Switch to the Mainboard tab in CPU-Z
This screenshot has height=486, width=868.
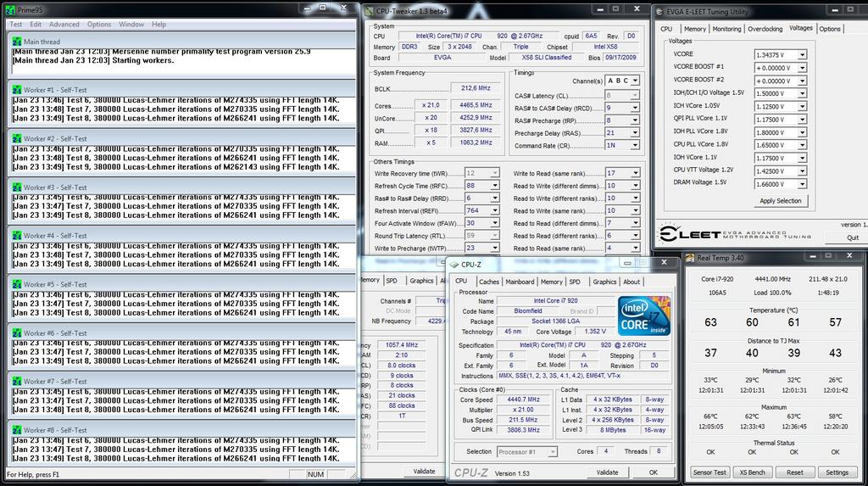(520, 282)
